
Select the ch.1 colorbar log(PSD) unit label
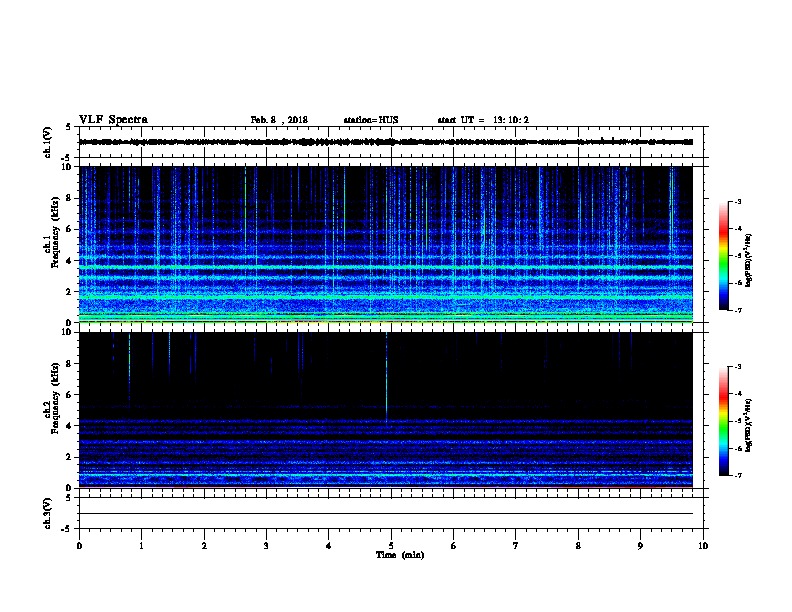(x=748, y=260)
